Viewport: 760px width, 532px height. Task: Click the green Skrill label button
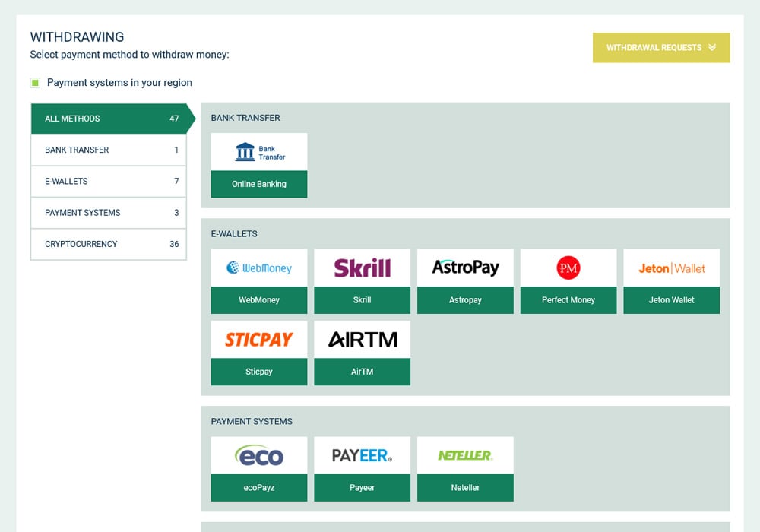tap(362, 300)
